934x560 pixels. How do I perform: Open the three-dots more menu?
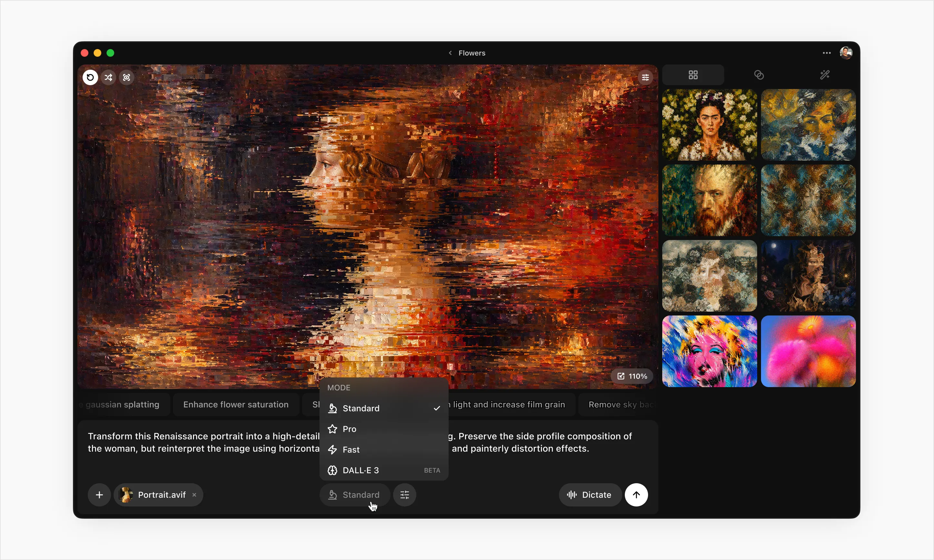coord(827,53)
